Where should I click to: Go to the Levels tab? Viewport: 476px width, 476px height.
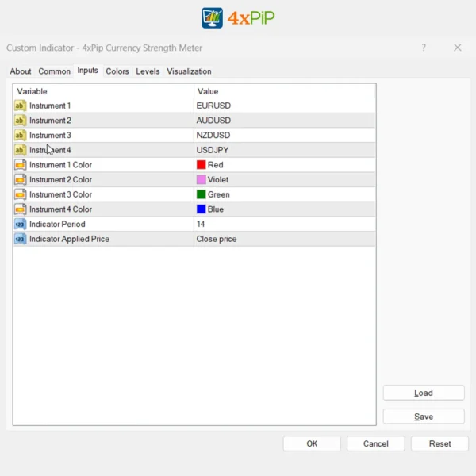tap(148, 71)
